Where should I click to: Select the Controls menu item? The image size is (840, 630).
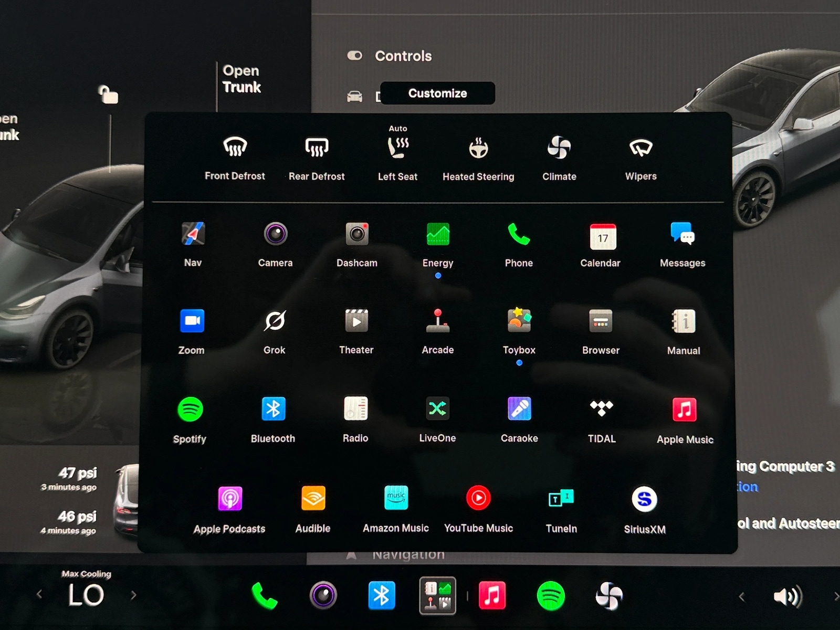[x=390, y=56]
